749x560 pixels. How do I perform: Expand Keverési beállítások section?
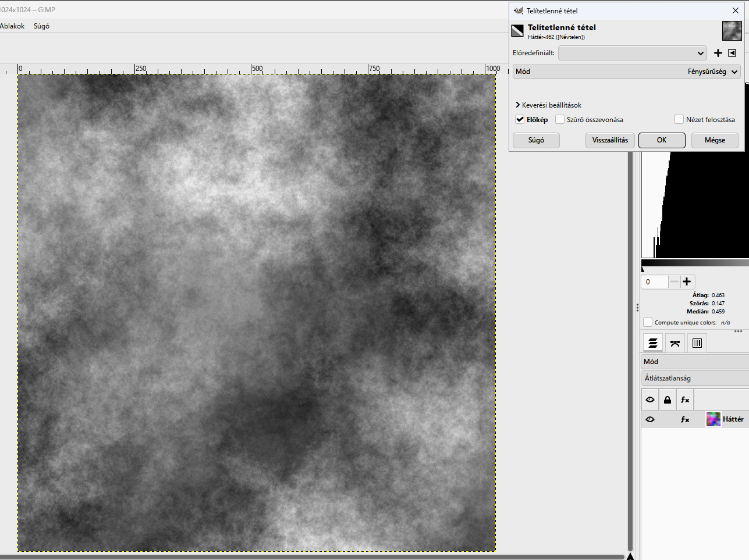pos(548,105)
